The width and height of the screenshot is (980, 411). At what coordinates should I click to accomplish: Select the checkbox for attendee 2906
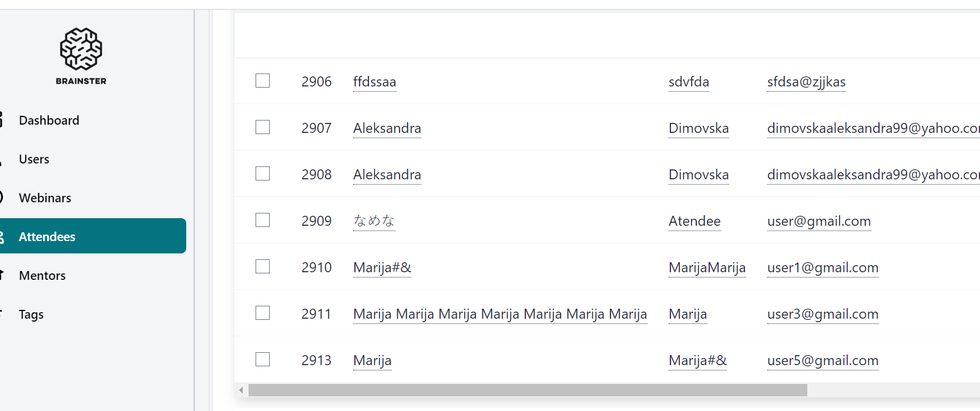[x=263, y=81]
